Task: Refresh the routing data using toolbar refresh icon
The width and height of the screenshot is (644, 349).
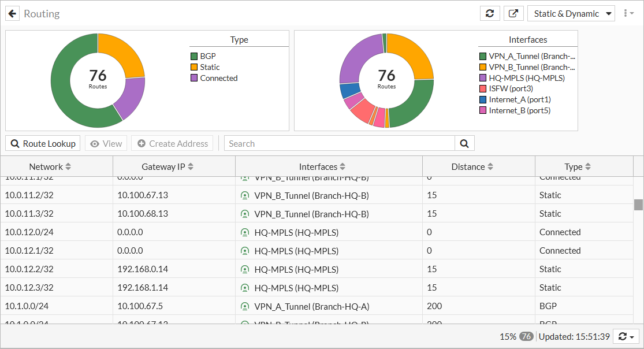Action: (490, 13)
